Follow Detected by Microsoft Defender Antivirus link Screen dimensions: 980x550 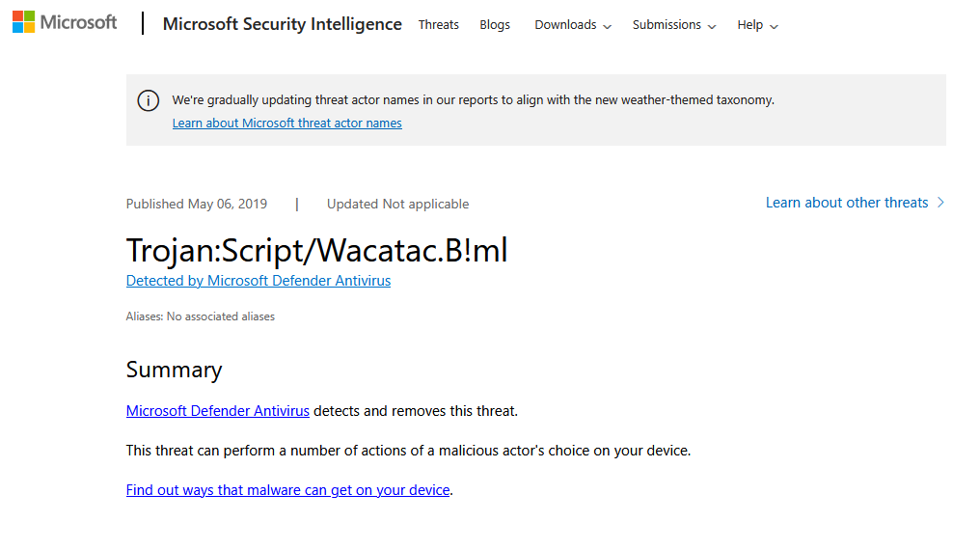tap(259, 281)
